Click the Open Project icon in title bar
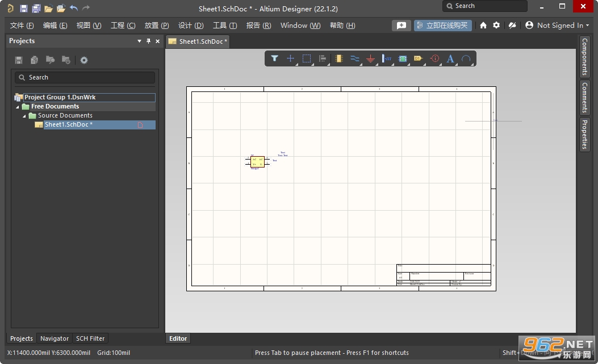This screenshot has width=598, height=364. click(61, 8)
